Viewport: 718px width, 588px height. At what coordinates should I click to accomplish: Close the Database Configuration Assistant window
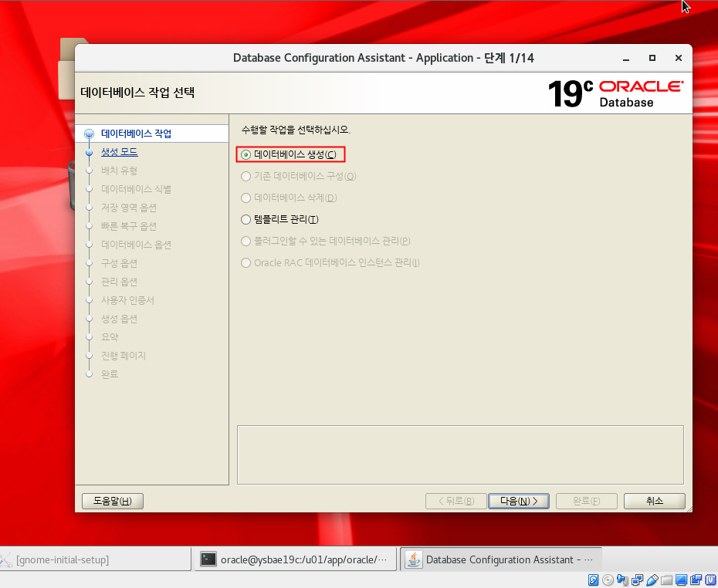[679, 58]
